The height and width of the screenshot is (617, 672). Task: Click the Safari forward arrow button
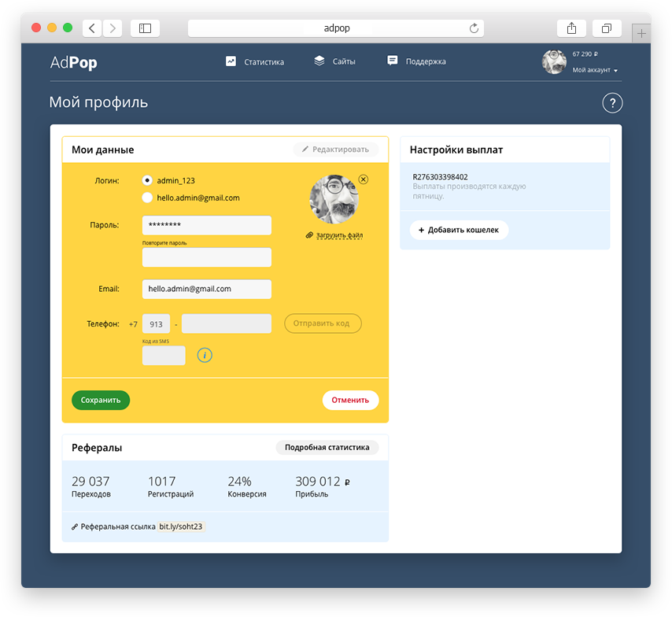click(x=113, y=28)
